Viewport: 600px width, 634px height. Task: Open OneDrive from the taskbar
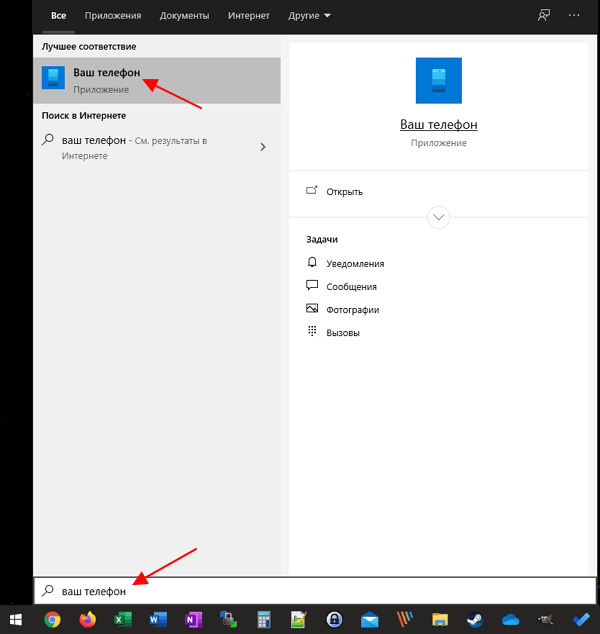510,620
